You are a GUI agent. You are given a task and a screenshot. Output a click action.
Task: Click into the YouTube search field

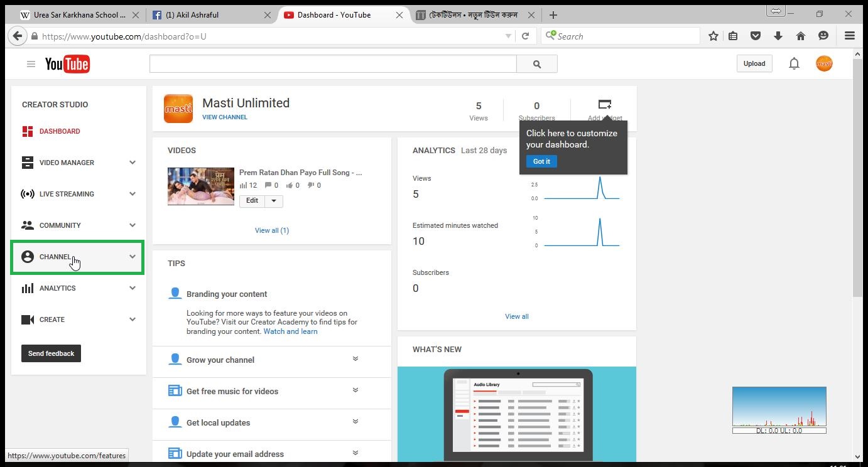tap(333, 64)
